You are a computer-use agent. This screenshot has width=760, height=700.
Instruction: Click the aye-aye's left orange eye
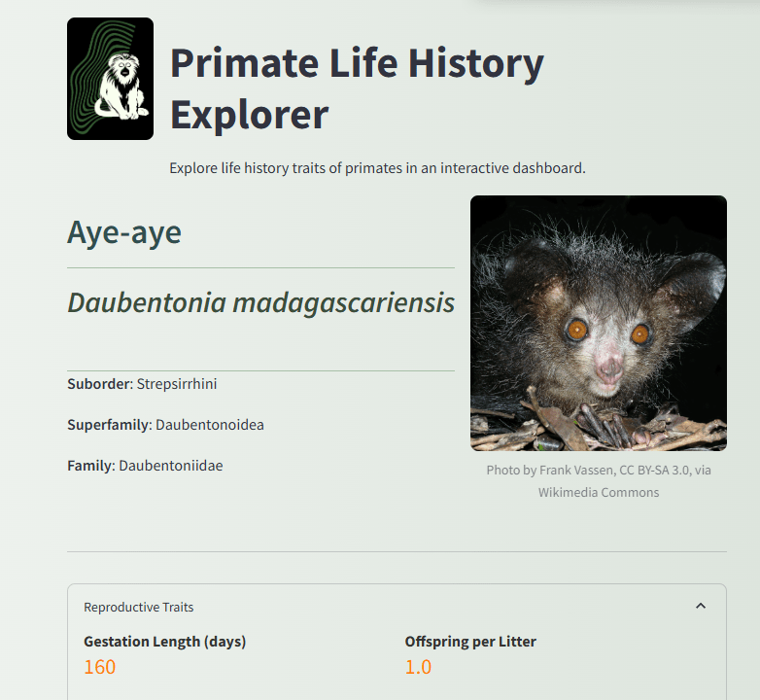(x=577, y=331)
